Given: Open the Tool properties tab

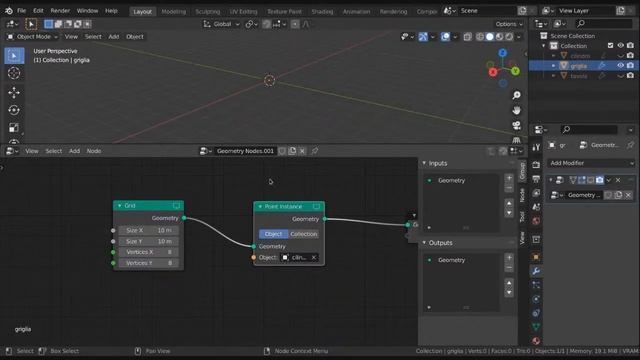Looking at the screenshot, I should point(536,147).
